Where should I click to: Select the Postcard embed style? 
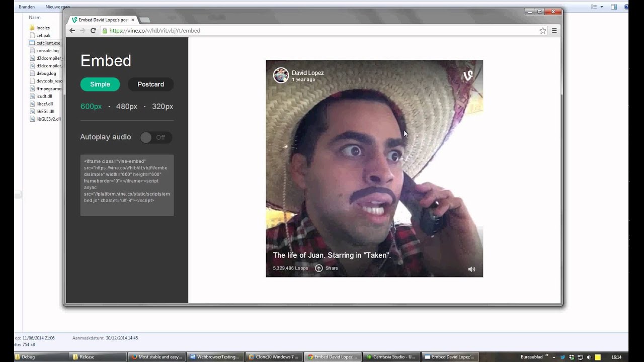tap(151, 84)
